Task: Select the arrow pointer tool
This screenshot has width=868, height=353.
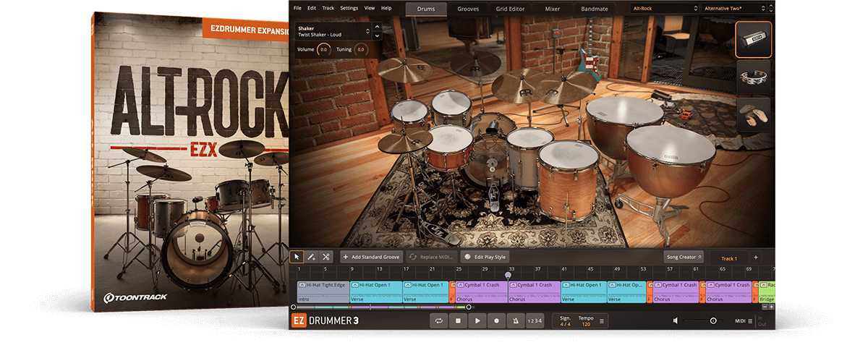Action: 297,257
